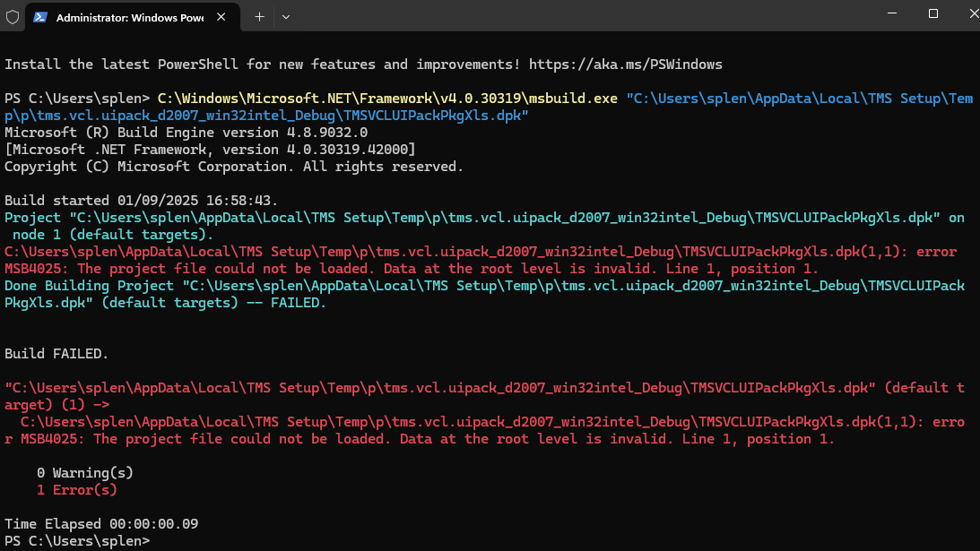Click the PowerShell icon on the tab
980x551 pixels.
[39, 16]
